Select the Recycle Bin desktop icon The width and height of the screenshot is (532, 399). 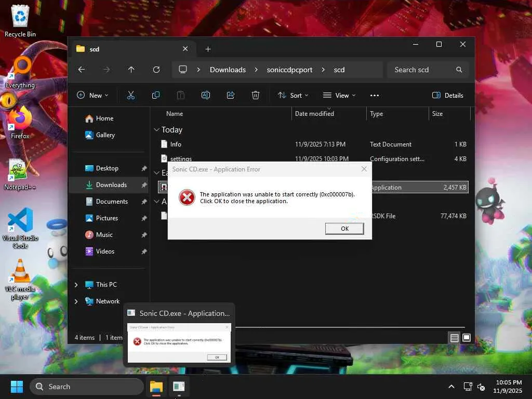pyautogui.click(x=20, y=21)
